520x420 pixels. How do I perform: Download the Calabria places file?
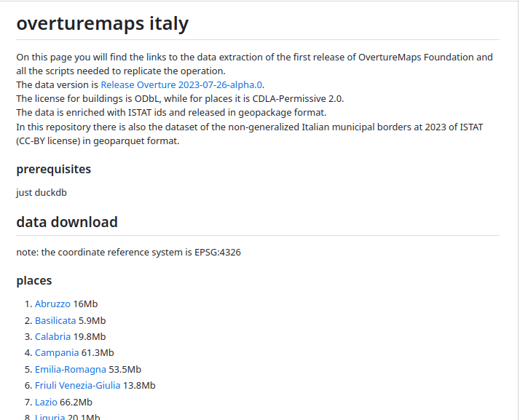pos(52,337)
